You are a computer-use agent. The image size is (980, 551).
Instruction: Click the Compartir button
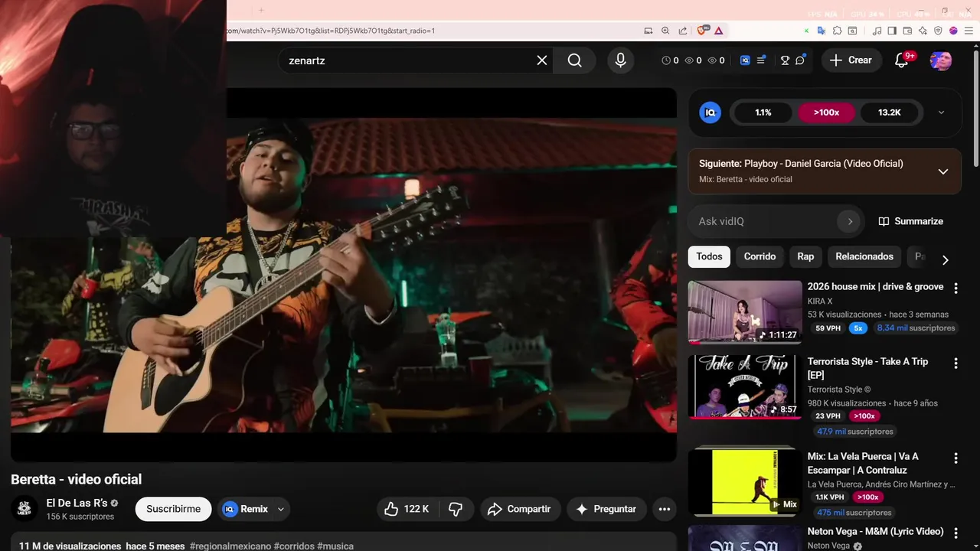(x=520, y=509)
